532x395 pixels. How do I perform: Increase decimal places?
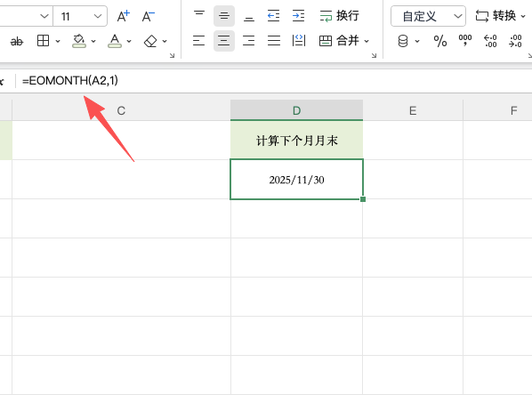point(490,41)
